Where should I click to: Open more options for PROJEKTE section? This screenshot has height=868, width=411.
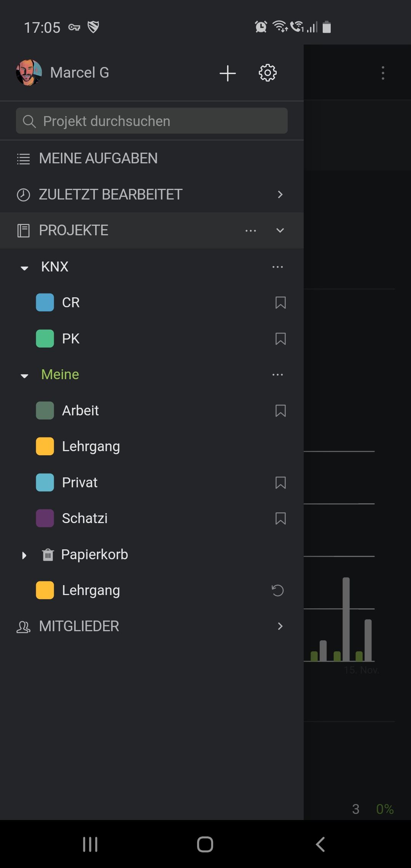point(251,231)
